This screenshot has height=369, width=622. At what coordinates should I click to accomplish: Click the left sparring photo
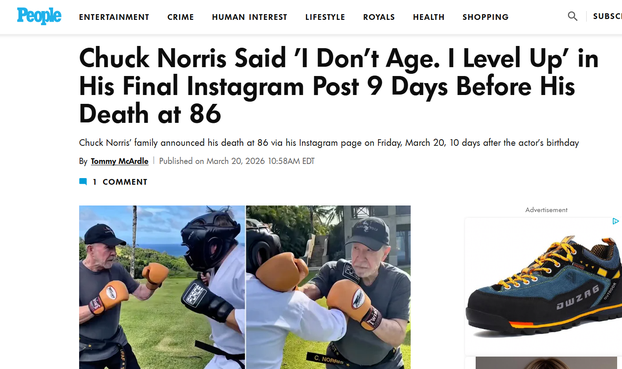(x=162, y=287)
